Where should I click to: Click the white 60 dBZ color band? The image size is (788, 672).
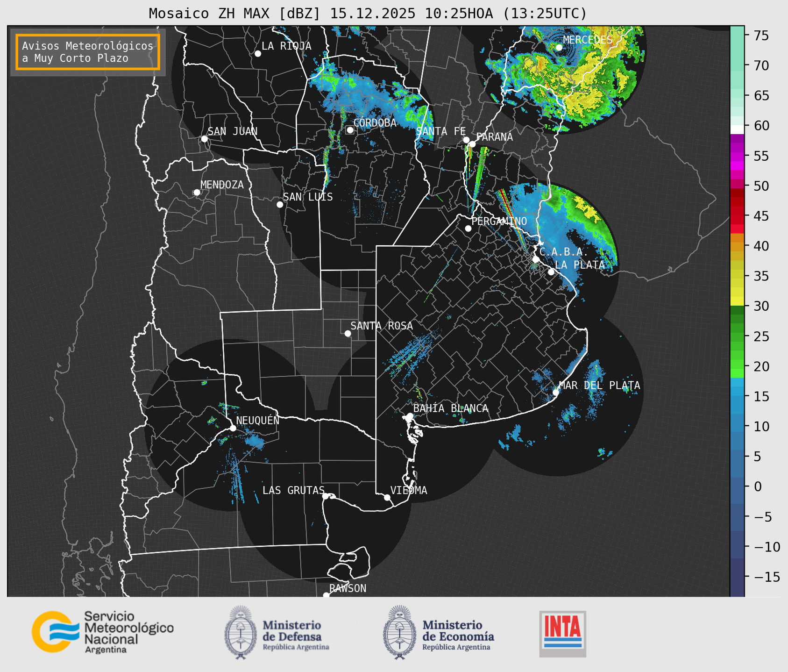point(737,129)
